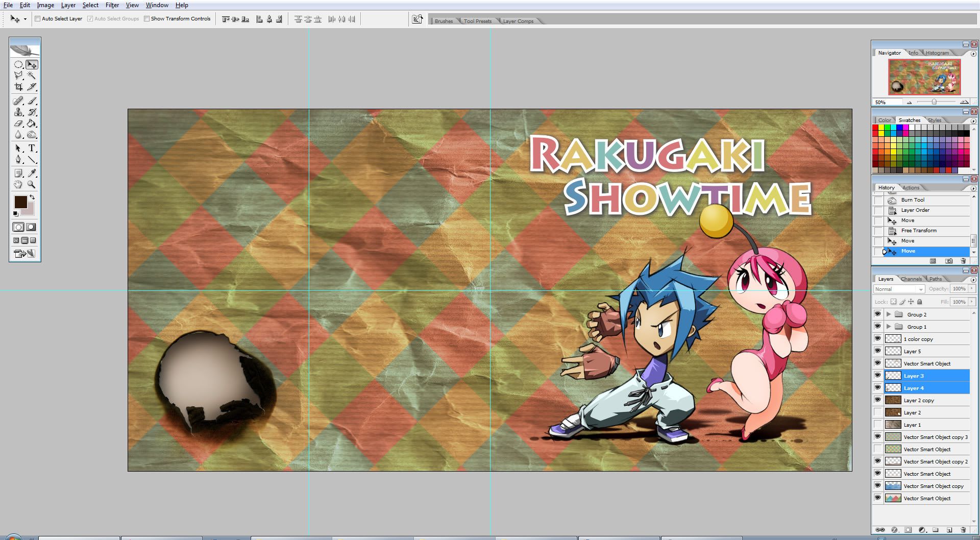The height and width of the screenshot is (540, 980).
Task: Adjust the Navigator zoom slider
Action: [934, 102]
